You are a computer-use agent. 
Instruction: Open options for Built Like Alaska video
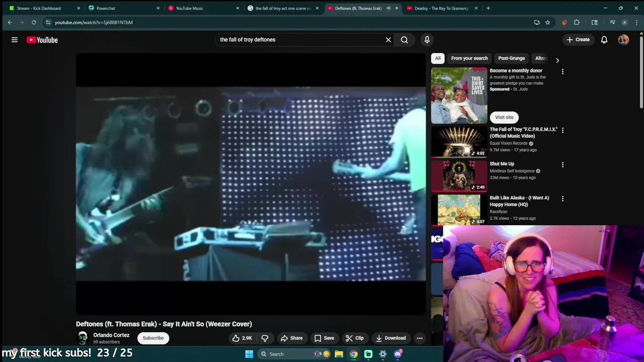(562, 199)
